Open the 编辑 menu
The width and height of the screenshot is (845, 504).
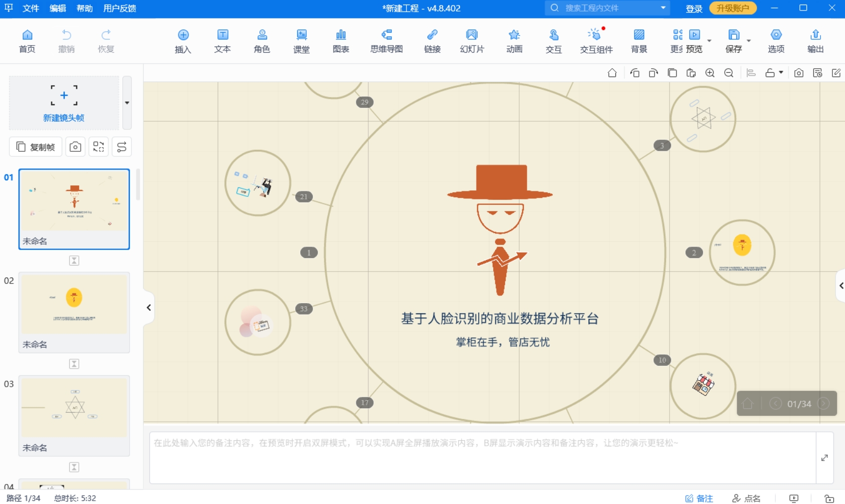[x=58, y=9]
